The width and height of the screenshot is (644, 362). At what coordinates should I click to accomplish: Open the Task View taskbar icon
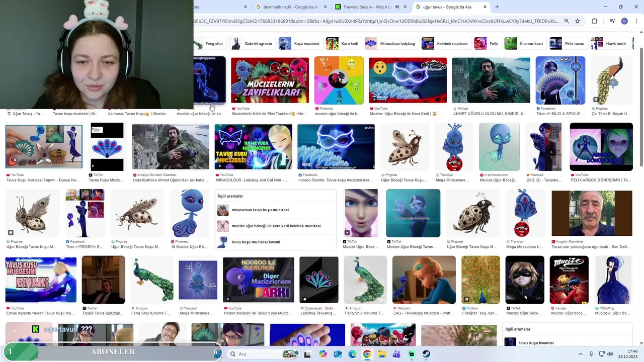click(308, 354)
